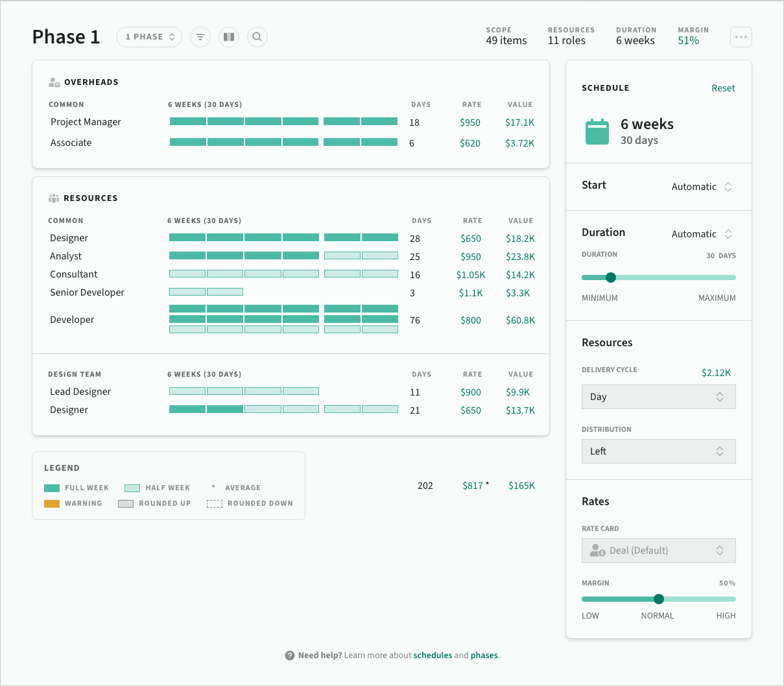Click the help question mark icon
Viewport: 784px width, 686px height.
(x=290, y=656)
